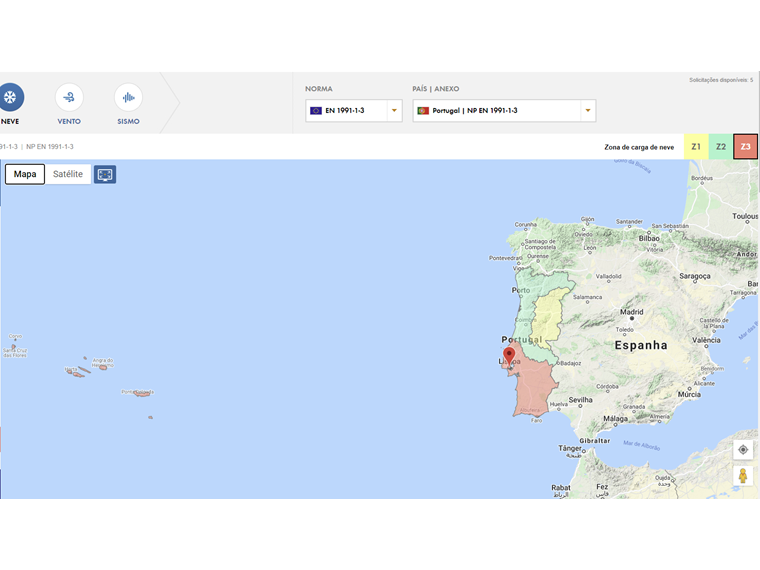Click the Porto label on the map

pos(521,290)
